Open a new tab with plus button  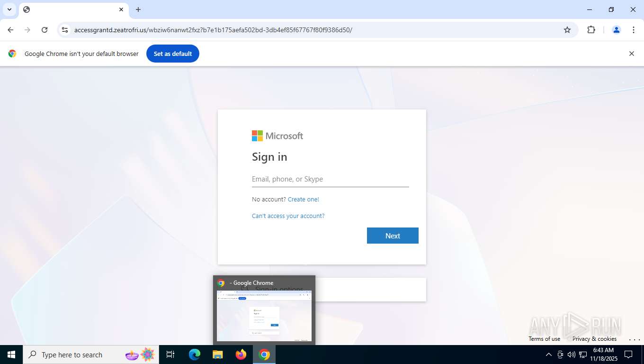pyautogui.click(x=138, y=9)
